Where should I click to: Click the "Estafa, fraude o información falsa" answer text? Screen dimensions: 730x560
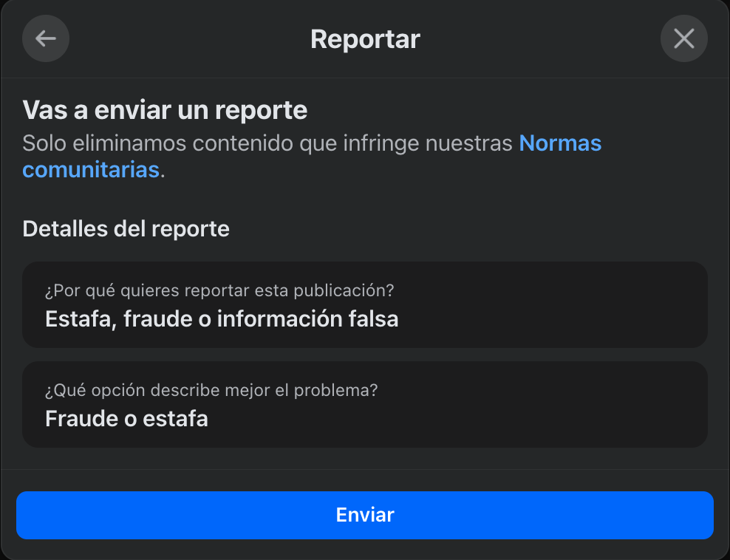coord(222,319)
